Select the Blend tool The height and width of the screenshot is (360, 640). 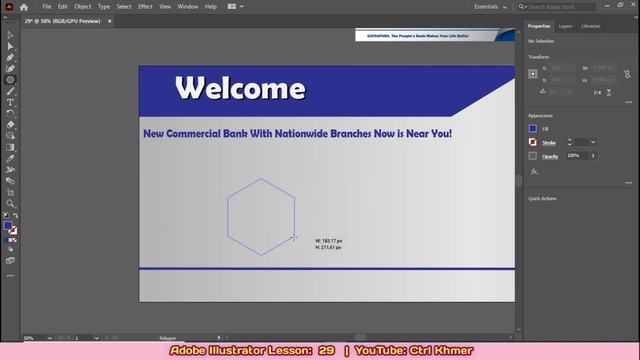pos(10,181)
